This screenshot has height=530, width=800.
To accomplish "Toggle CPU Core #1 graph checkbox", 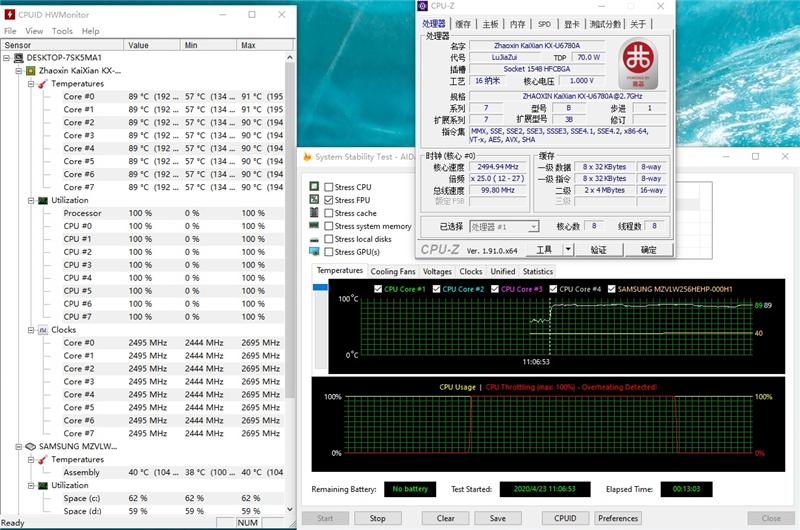I will point(377,289).
